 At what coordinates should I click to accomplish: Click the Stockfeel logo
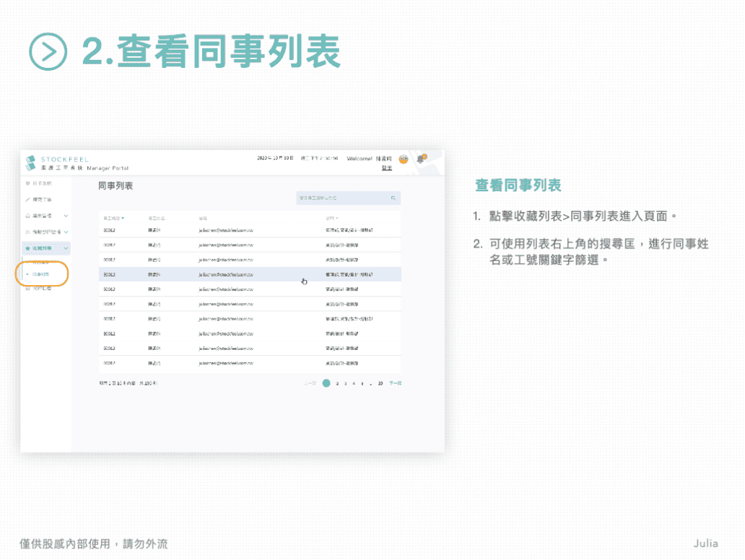[x=31, y=162]
